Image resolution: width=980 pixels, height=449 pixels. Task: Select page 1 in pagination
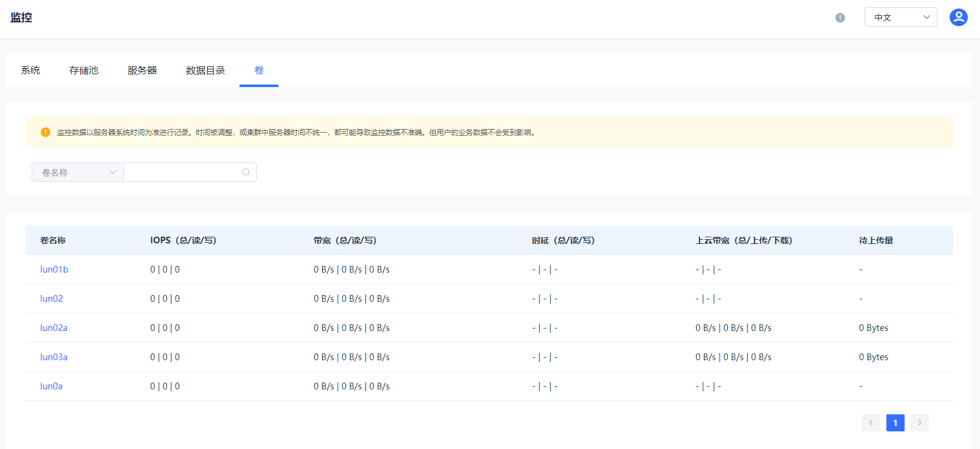[x=895, y=423]
